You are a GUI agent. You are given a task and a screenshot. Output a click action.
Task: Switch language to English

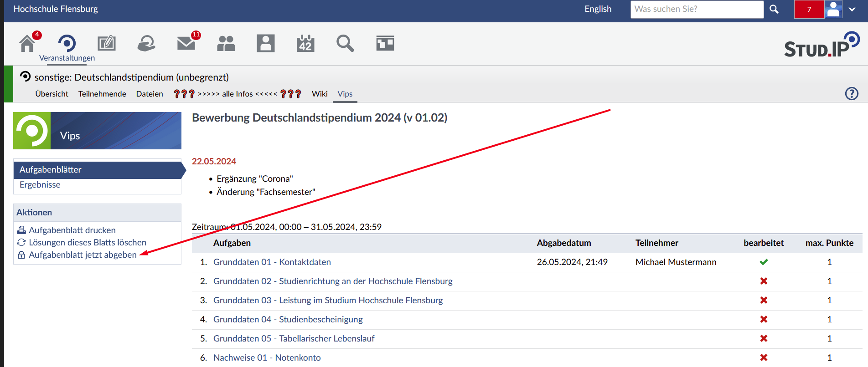pos(598,9)
